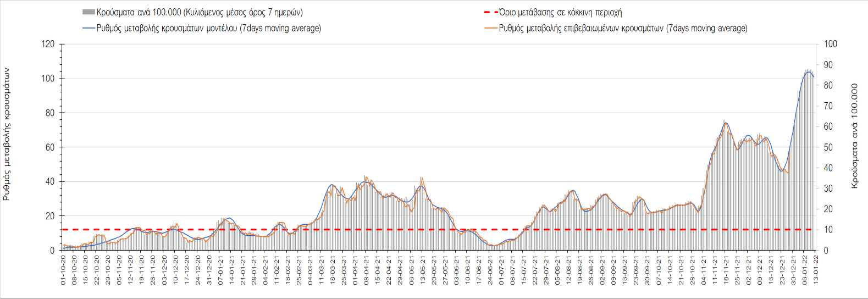Viewport: 868px width, 299px height.
Task: Select the 08-04-21 date label
Action: pyautogui.click(x=367, y=269)
